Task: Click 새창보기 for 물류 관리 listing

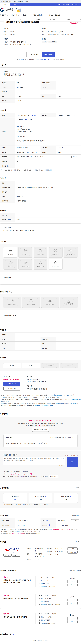Action: pyautogui.click(x=72, y=622)
